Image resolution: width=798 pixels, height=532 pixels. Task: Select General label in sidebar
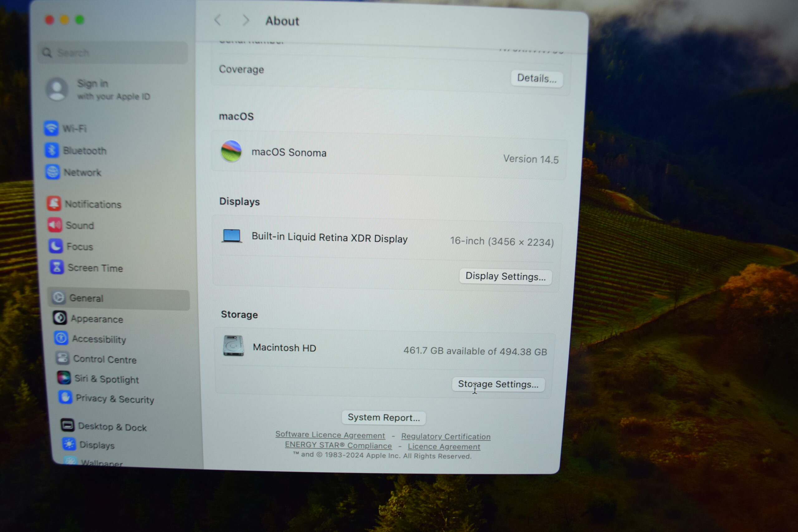click(86, 298)
